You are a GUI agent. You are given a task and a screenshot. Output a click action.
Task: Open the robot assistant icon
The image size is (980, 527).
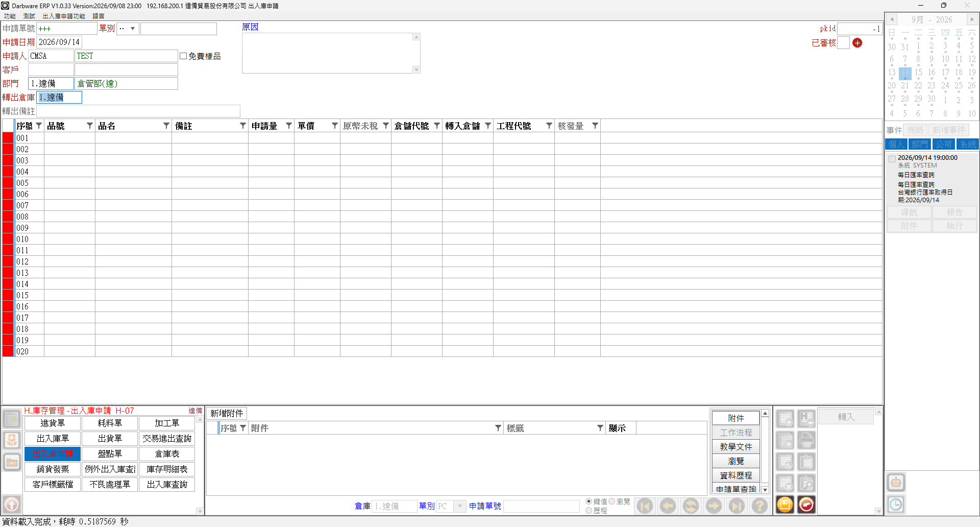point(896,482)
